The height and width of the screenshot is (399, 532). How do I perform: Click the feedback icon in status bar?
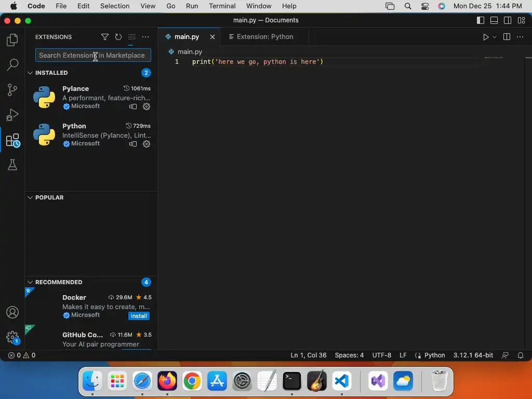click(505, 355)
